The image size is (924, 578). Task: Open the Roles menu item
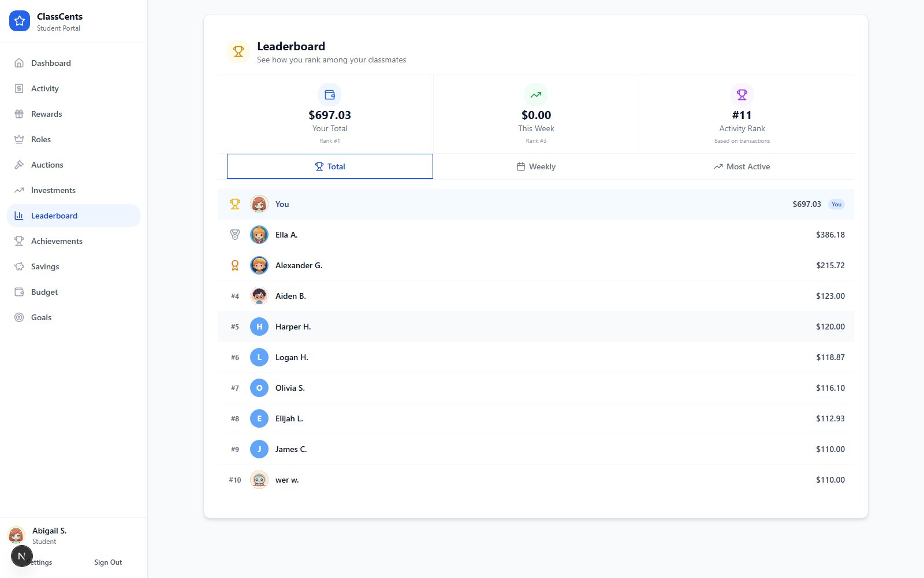click(x=73, y=139)
